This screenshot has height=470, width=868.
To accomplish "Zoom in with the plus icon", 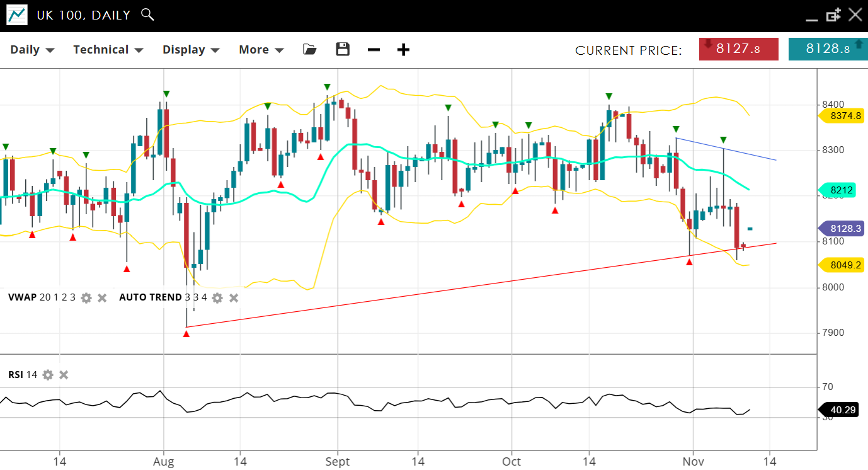I will [x=404, y=50].
